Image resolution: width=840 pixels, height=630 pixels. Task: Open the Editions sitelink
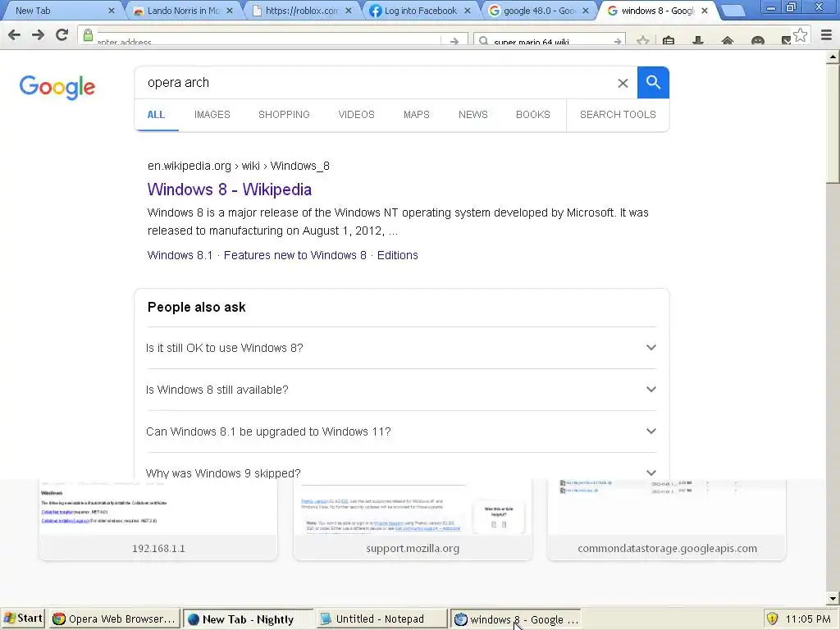(398, 256)
